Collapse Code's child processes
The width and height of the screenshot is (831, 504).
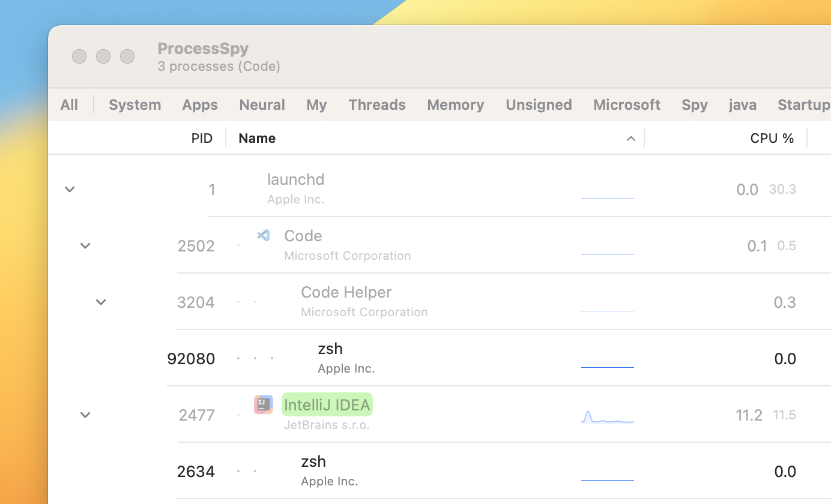(x=85, y=245)
